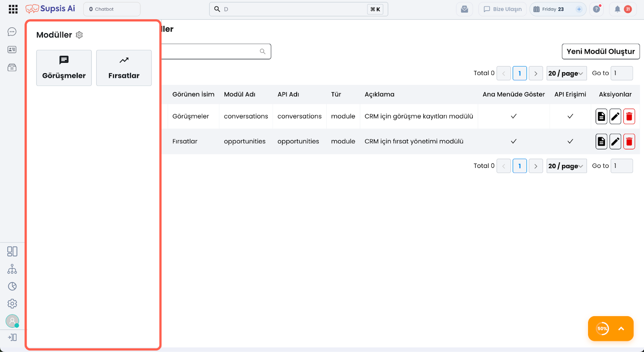Click the Yeni Modül Oluştur button
Viewport: 644px width, 352px height.
pyautogui.click(x=601, y=52)
